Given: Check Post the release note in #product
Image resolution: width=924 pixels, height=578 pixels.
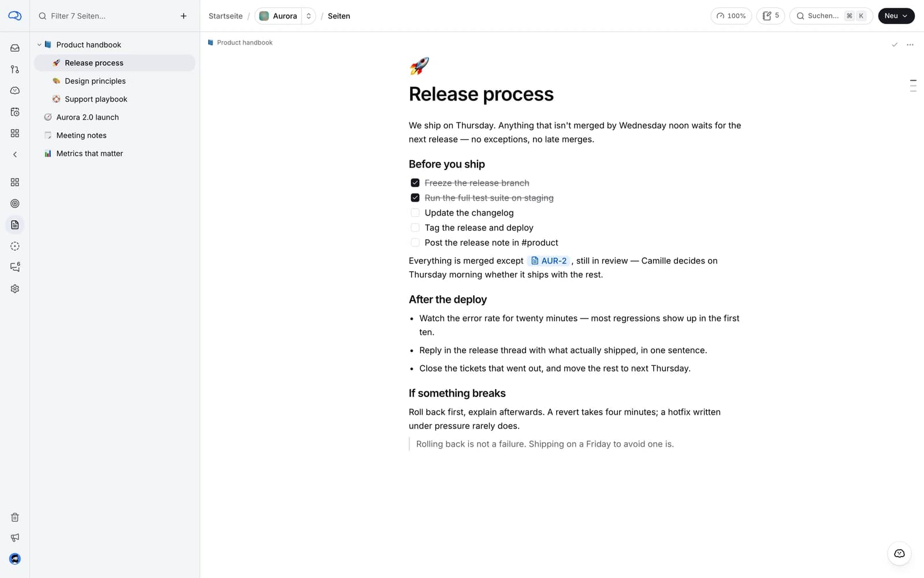Looking at the screenshot, I should pyautogui.click(x=415, y=243).
